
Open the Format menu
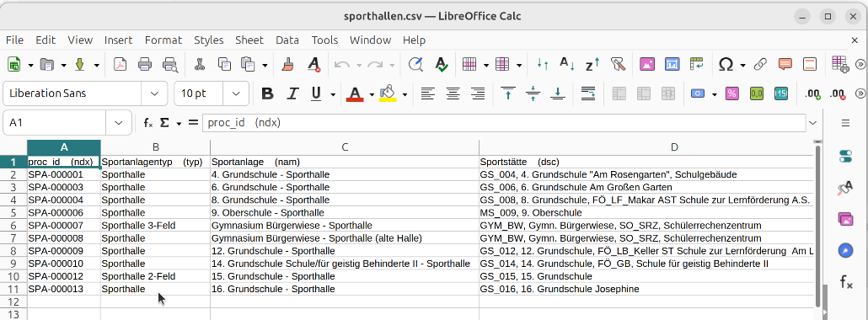click(163, 40)
